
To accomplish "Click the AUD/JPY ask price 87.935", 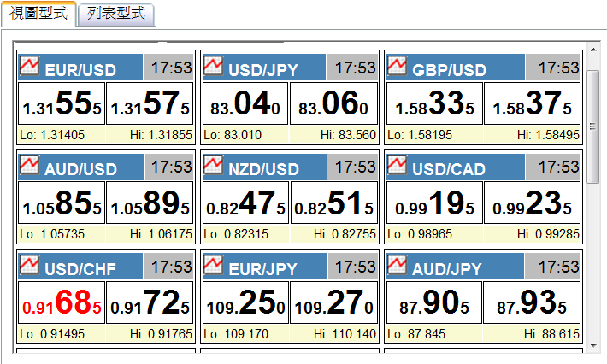I will pos(532,303).
